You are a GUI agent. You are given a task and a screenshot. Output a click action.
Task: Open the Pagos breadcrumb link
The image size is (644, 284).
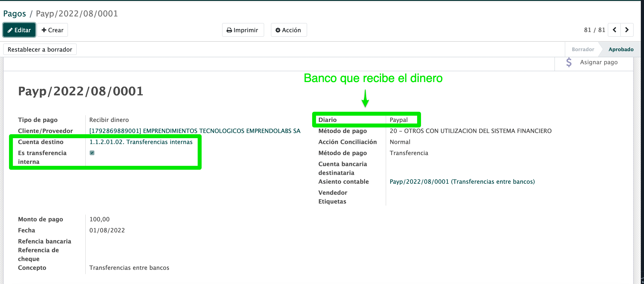14,13
